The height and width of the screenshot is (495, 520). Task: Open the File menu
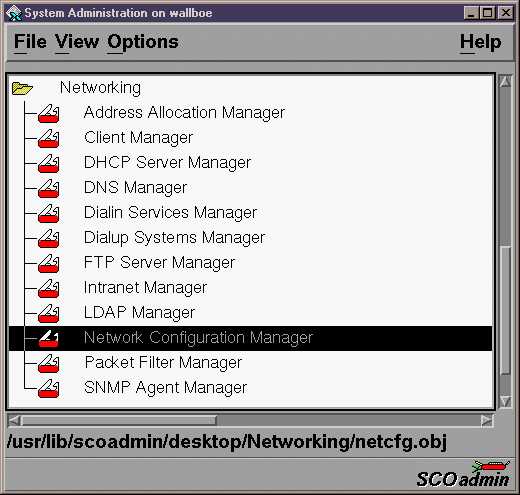pos(30,42)
